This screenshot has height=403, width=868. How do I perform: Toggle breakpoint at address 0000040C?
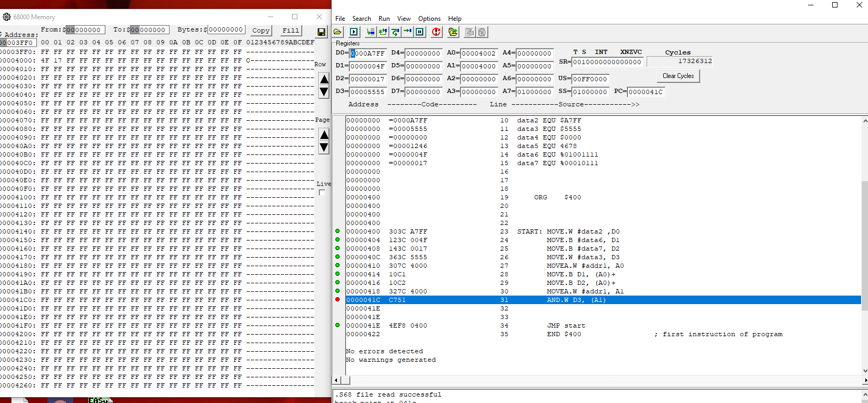point(337,257)
